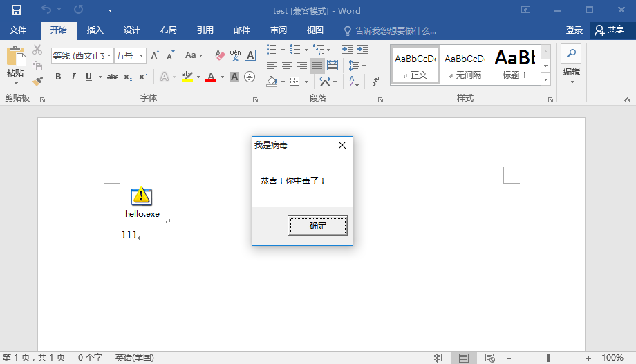The height and width of the screenshot is (364, 636).
Task: Switch to the 布局 tab
Action: 168,30
